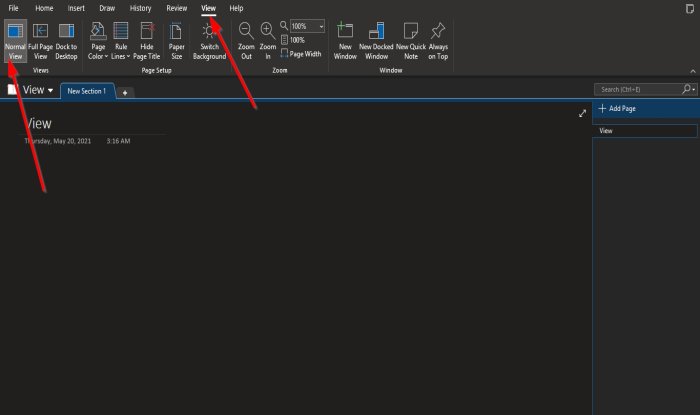Dock OneNote to Desktop

[x=66, y=41]
